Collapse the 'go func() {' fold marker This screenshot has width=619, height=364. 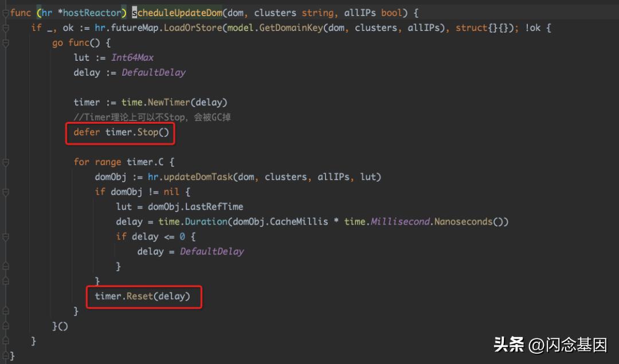coord(6,43)
